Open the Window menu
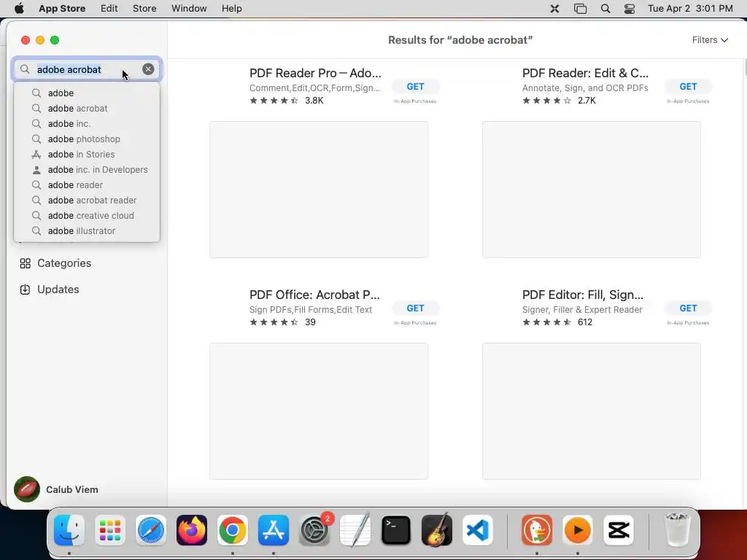Viewport: 747px width, 560px height. [x=189, y=9]
